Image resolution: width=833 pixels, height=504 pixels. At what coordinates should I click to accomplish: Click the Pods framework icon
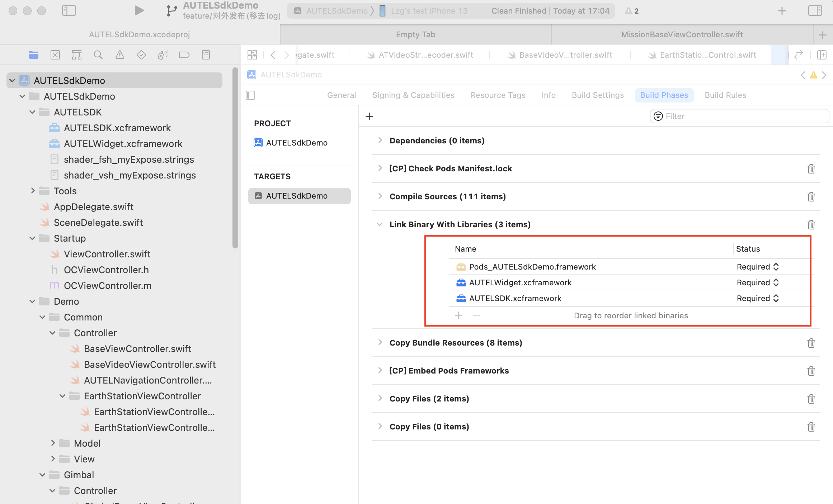tap(461, 266)
